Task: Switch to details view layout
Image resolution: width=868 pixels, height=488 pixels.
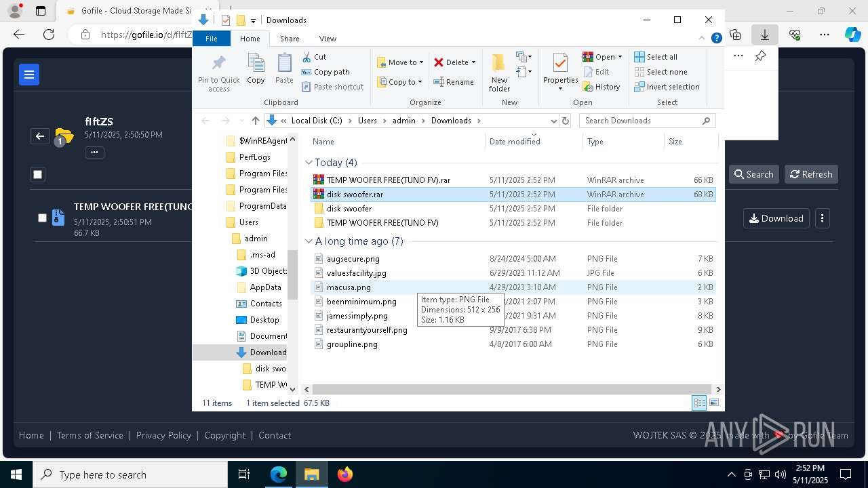Action: (x=699, y=403)
